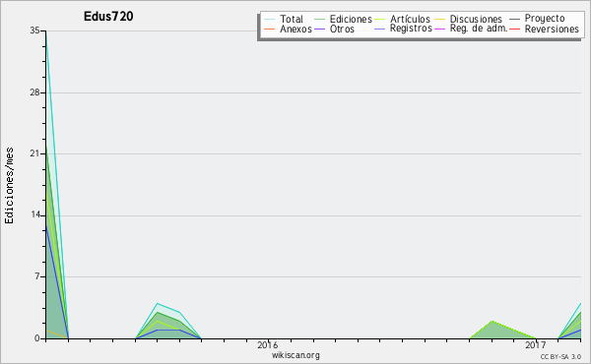This screenshot has width=591, height=364.
Task: Click the red Reversiones legend line swatch
Action: [514, 29]
